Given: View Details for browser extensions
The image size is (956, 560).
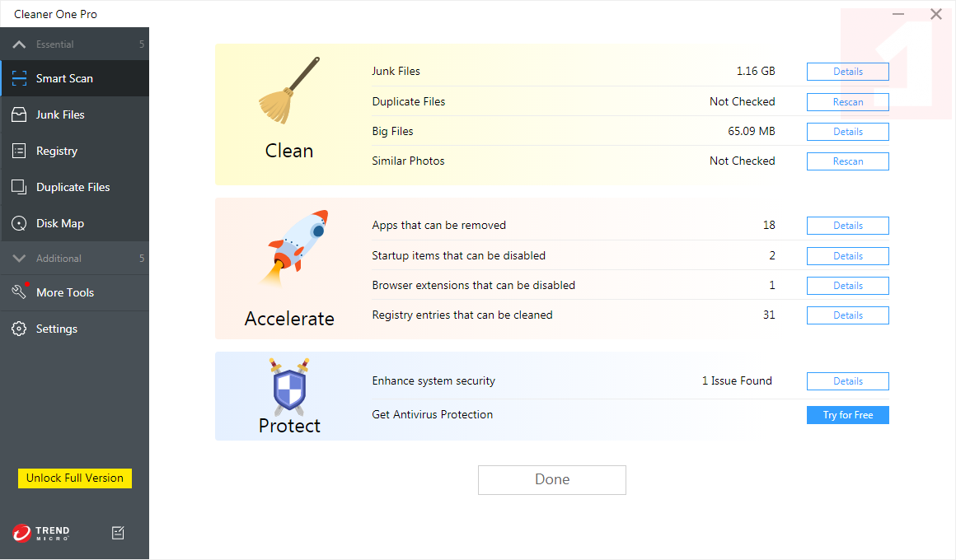Looking at the screenshot, I should pos(847,286).
